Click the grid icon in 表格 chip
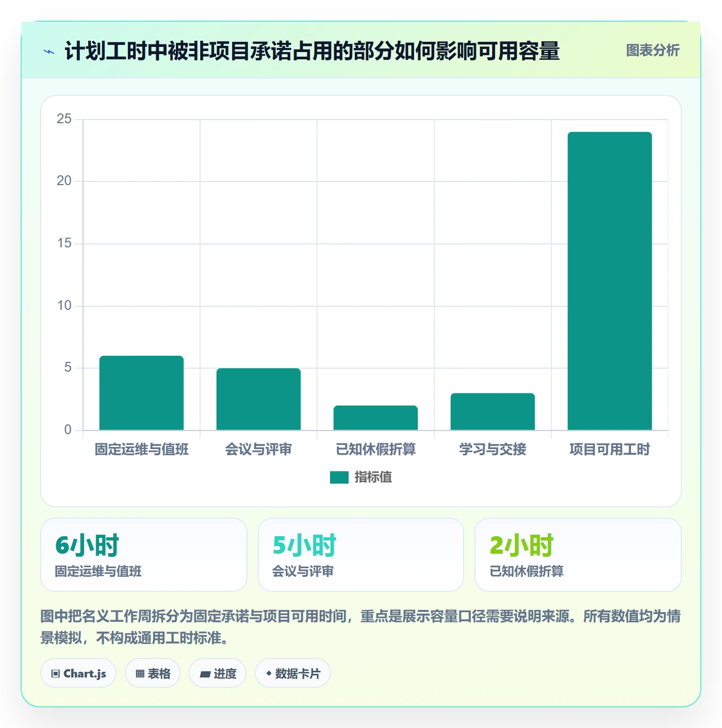Screen dimensions: 722x728 [x=140, y=674]
